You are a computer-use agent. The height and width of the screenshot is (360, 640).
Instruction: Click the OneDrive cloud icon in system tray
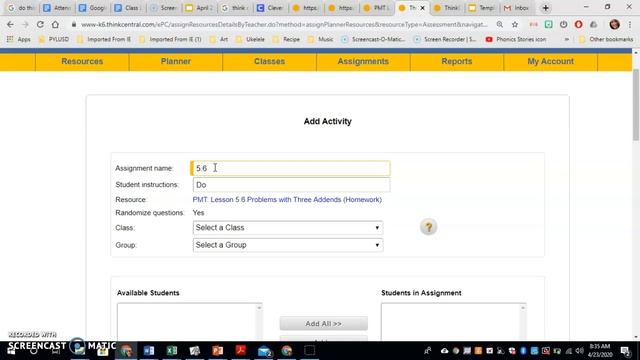444,351
